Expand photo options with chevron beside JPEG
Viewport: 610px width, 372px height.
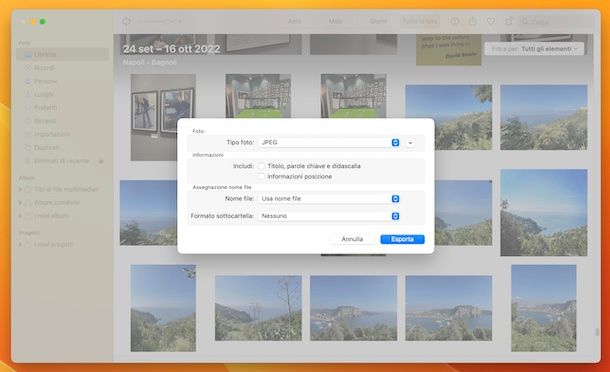click(x=410, y=143)
